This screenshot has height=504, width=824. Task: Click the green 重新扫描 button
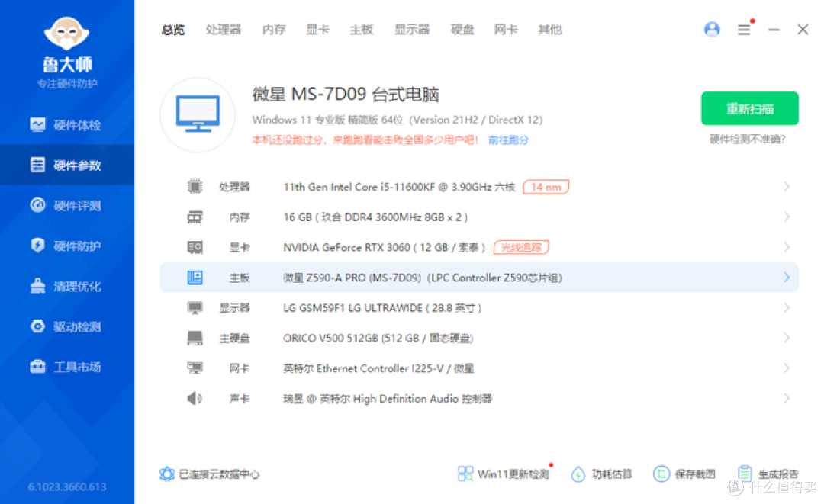tap(750, 109)
